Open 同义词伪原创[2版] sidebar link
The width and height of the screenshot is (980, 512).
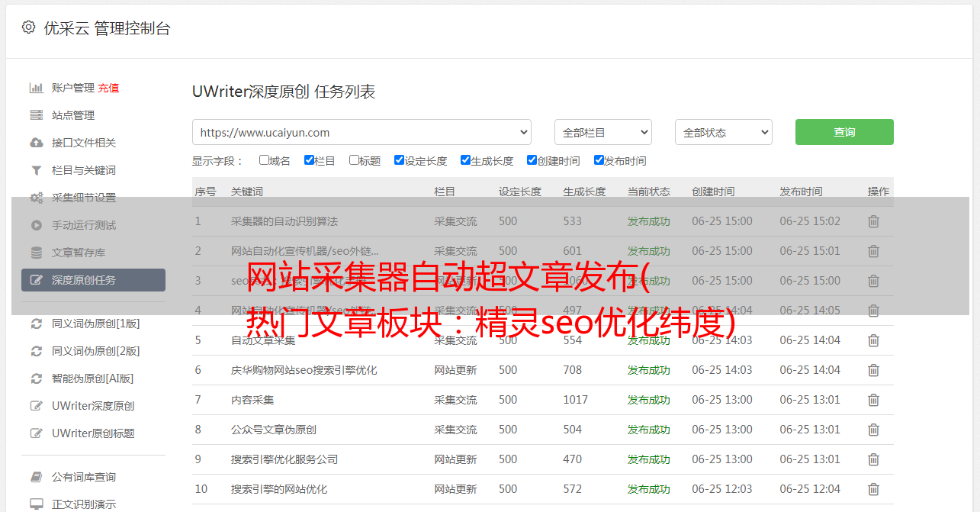(96, 351)
